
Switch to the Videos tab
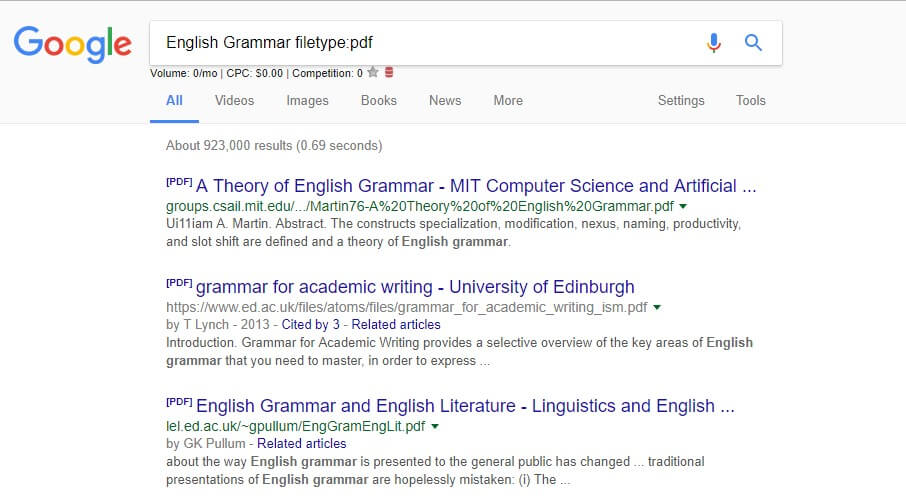click(234, 100)
